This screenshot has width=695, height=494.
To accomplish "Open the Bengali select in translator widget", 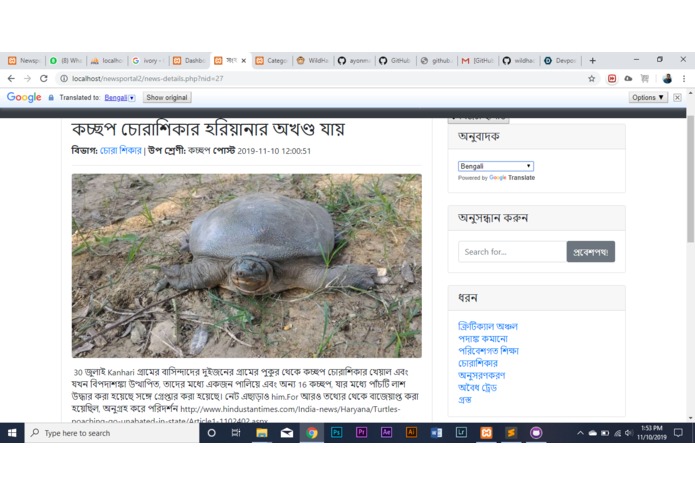I will (x=496, y=166).
